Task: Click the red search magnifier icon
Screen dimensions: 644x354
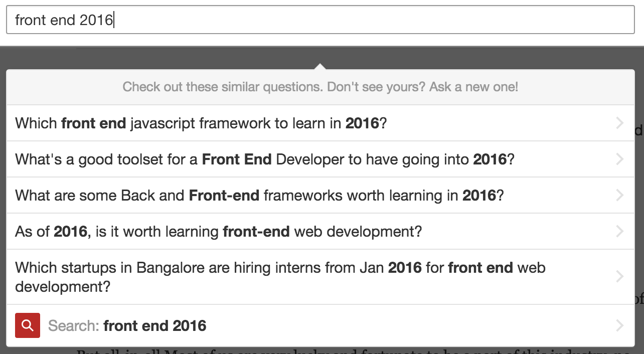Action: click(x=28, y=325)
